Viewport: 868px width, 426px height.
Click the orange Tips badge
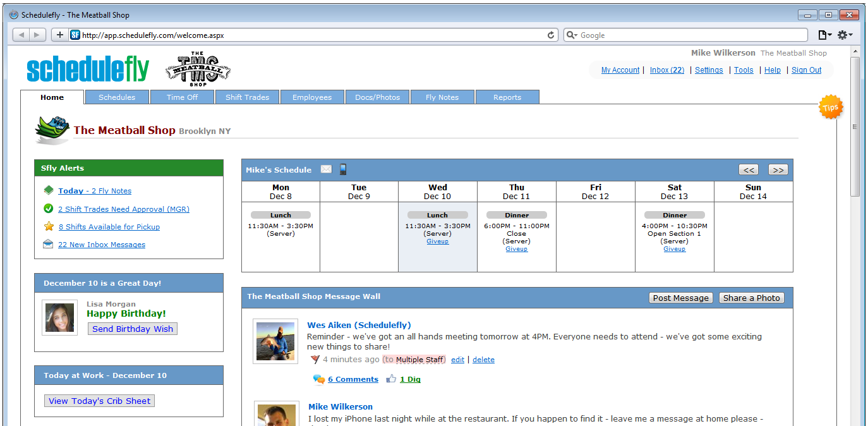831,107
